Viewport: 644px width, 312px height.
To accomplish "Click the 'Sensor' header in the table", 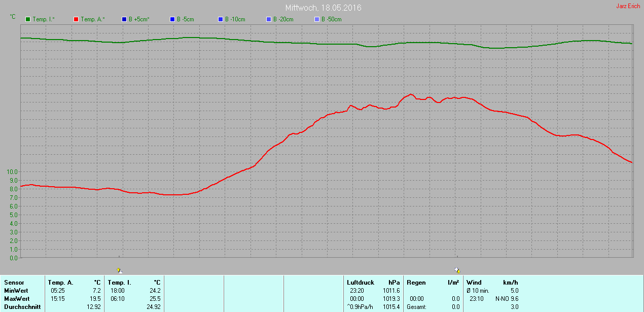I will (x=14, y=283).
